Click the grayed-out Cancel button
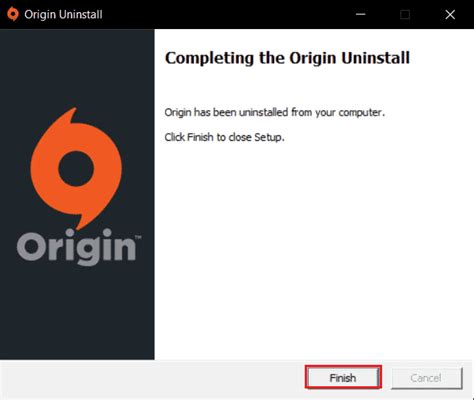The width and height of the screenshot is (474, 400). point(426,378)
